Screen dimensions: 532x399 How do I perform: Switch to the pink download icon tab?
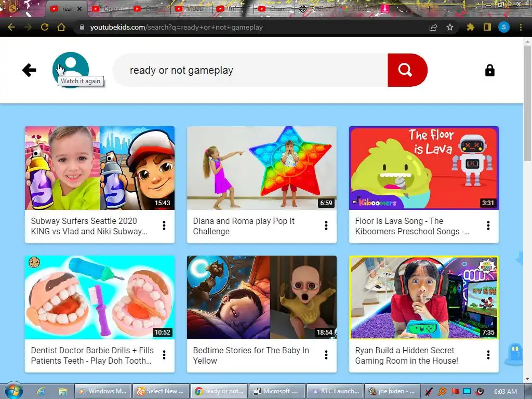pos(385,9)
